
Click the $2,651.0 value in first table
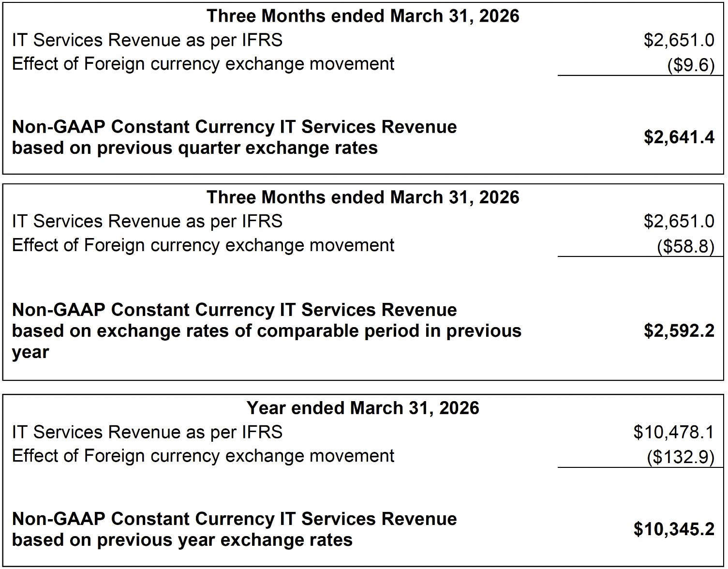point(678,40)
